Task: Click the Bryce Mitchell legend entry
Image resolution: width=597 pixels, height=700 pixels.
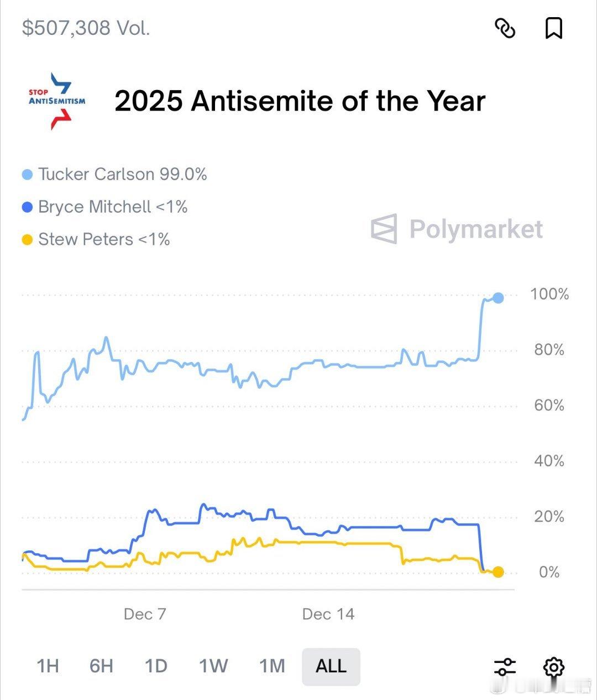Action: click(113, 207)
